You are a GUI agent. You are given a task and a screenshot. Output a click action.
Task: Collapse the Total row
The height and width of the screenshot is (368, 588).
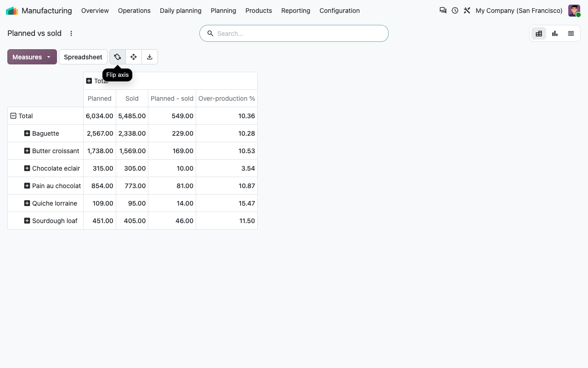coord(13,116)
